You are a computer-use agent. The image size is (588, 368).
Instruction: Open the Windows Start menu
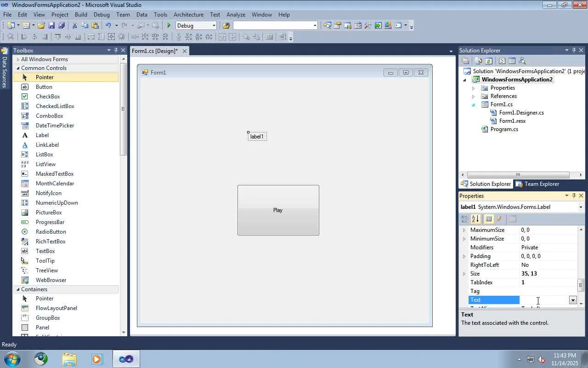[x=12, y=359]
